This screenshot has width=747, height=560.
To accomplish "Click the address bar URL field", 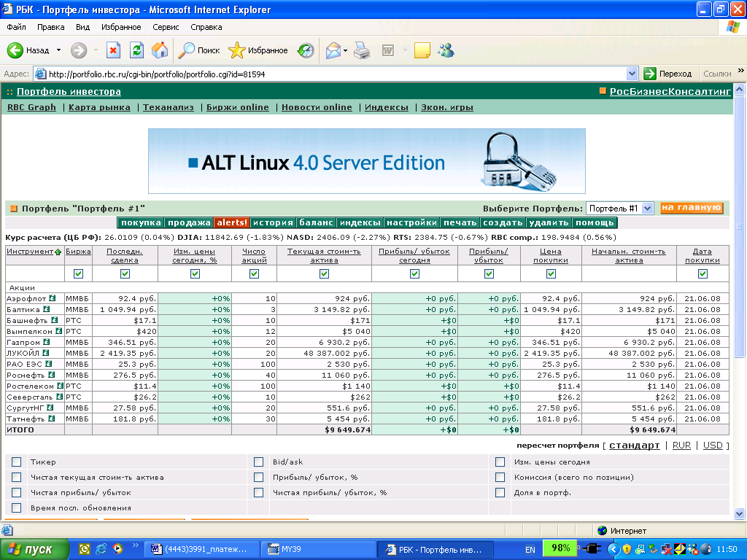I will click(x=328, y=74).
